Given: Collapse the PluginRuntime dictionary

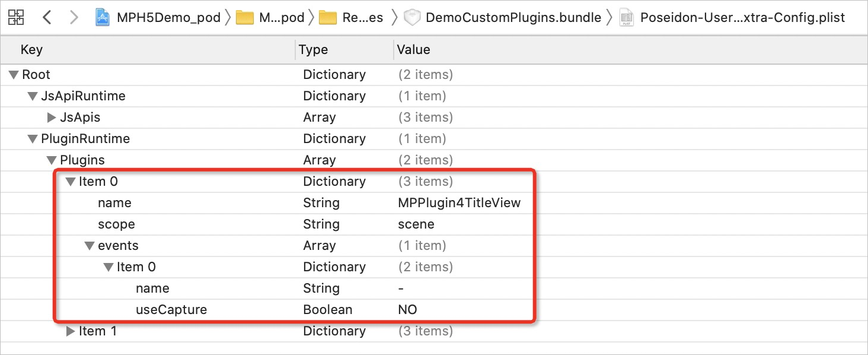Looking at the screenshot, I should pyautogui.click(x=32, y=139).
